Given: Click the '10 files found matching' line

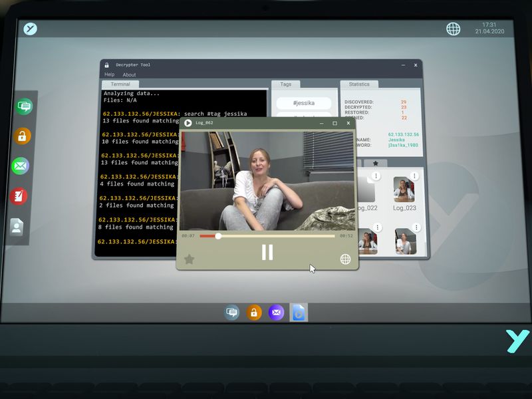Looking at the screenshot, I should tap(140, 142).
